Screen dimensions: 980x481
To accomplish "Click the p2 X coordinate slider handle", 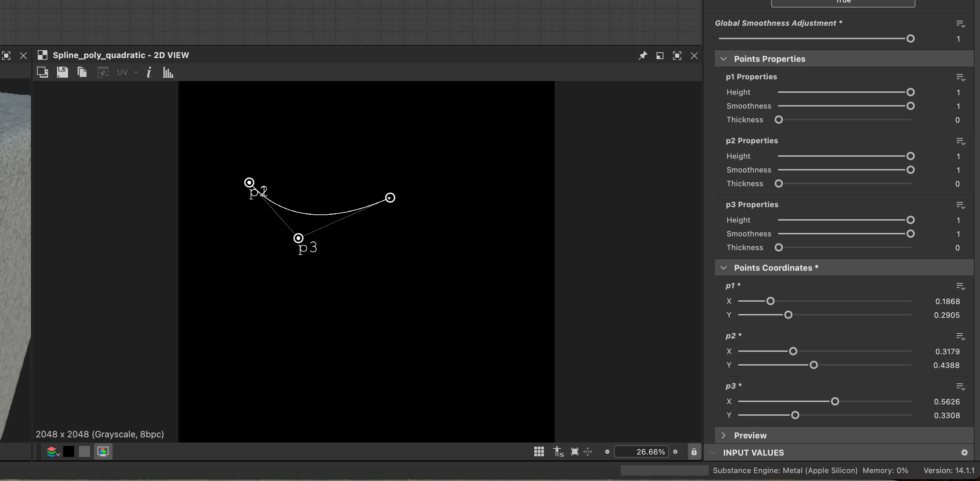I will [793, 351].
